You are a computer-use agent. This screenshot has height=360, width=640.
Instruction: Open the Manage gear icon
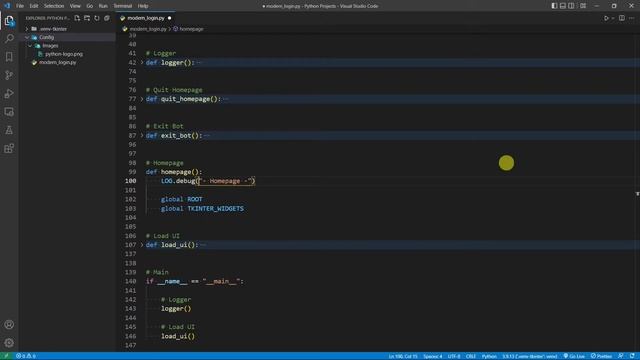pos(9,343)
